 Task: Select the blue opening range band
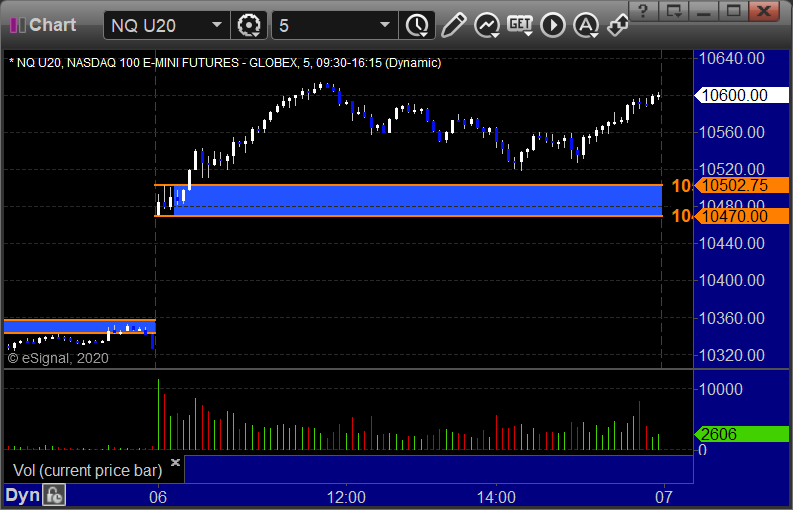point(418,201)
